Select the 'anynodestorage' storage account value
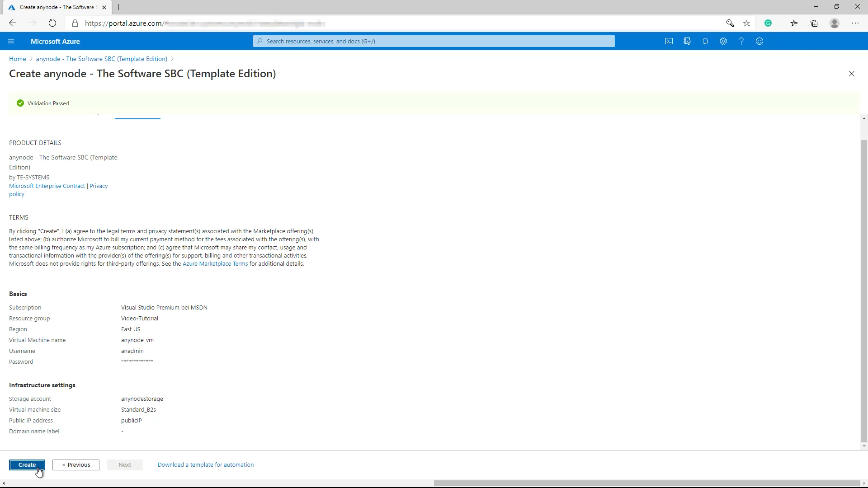The width and height of the screenshot is (868, 488). click(142, 399)
